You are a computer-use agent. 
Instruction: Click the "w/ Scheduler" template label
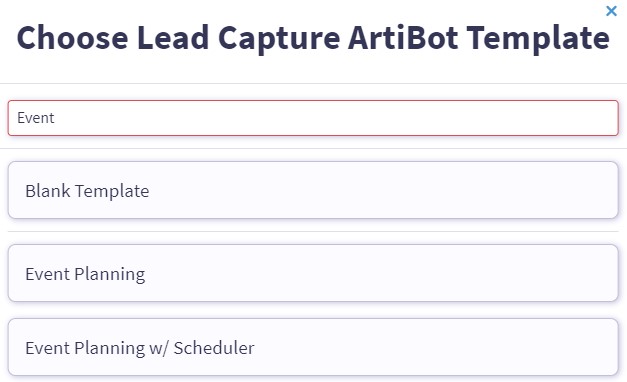tap(140, 348)
